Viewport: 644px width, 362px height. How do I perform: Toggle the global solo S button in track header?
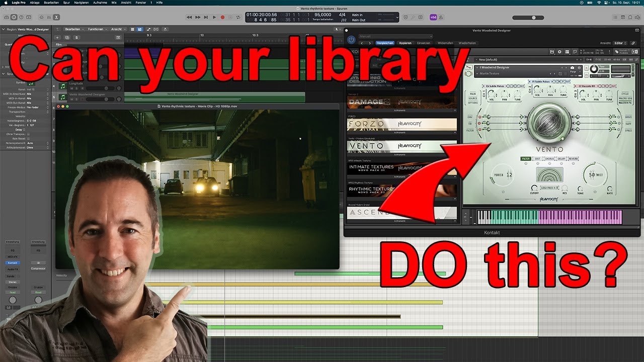point(76,37)
